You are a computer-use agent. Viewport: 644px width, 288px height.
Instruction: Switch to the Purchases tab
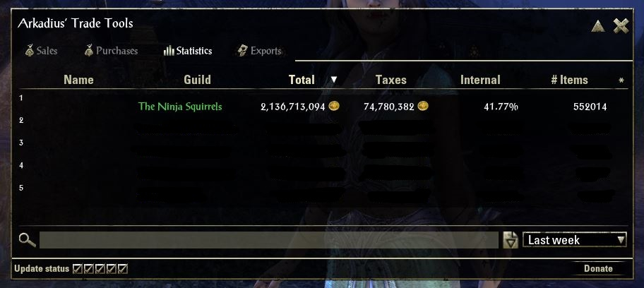pos(111,51)
